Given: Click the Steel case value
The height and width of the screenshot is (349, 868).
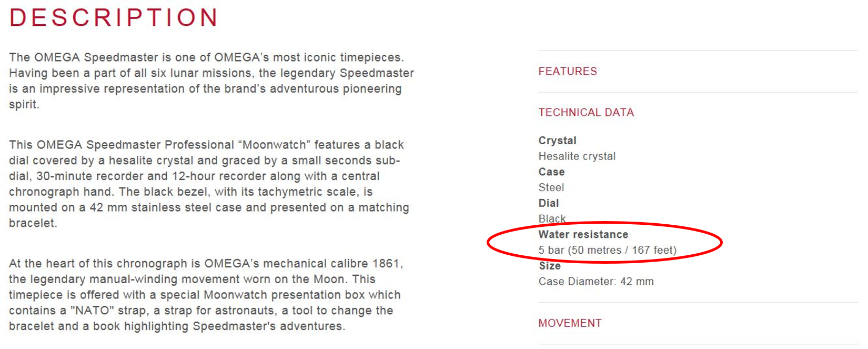Looking at the screenshot, I should (551, 187).
